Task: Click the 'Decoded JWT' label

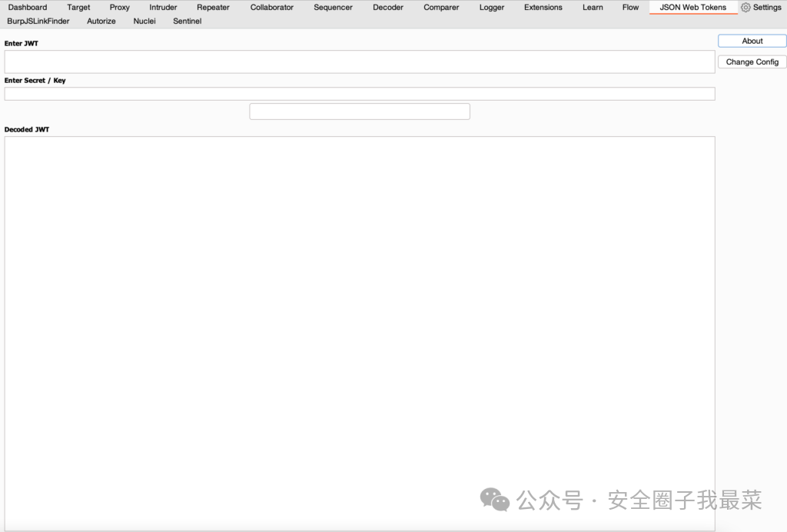Action: click(27, 129)
